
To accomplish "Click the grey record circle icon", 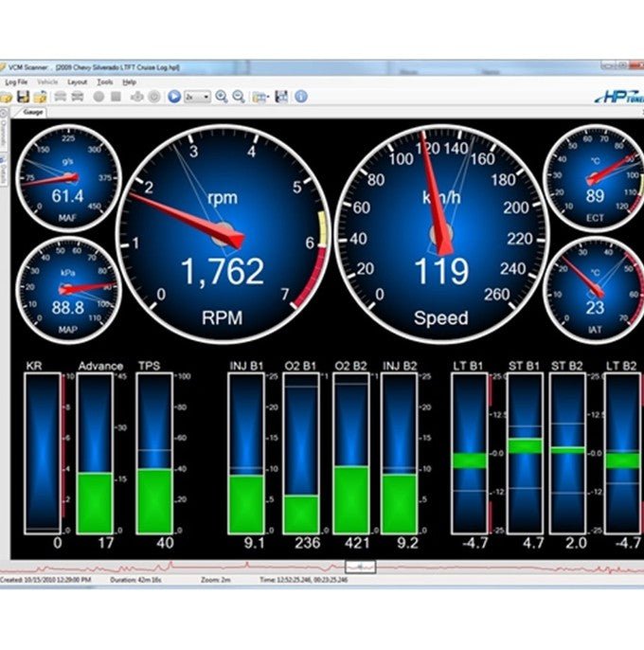I will (98, 97).
